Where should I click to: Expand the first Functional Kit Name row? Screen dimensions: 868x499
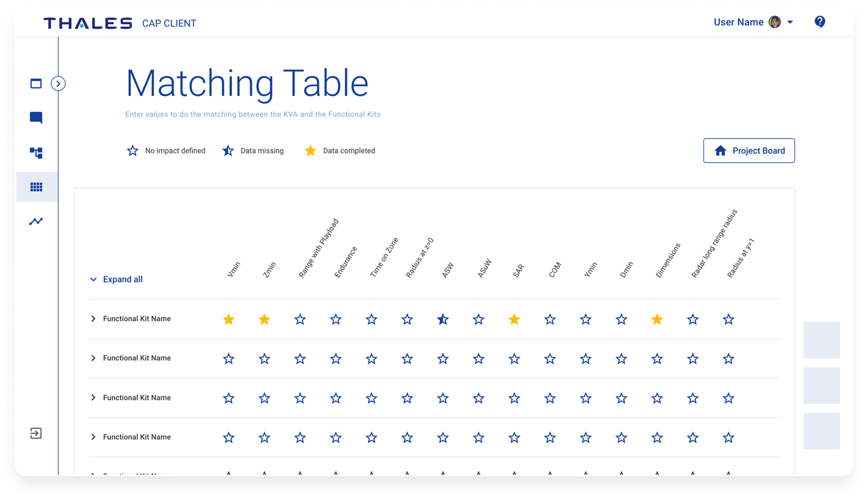pos(93,319)
